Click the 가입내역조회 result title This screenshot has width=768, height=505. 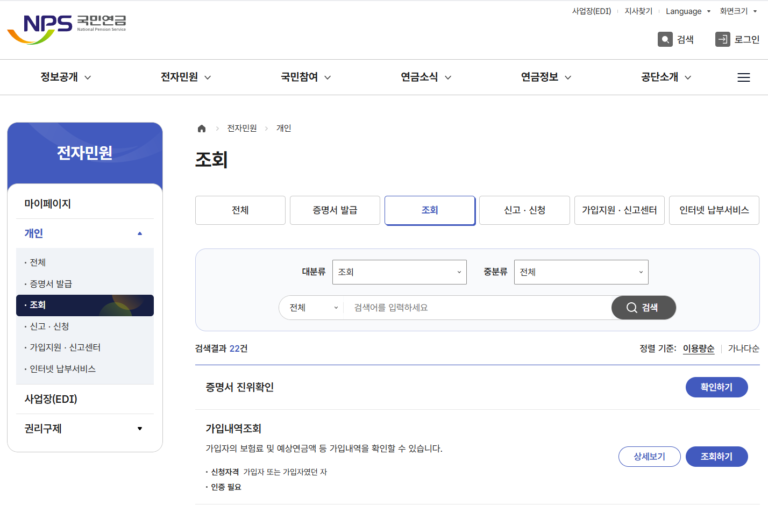(x=233, y=429)
